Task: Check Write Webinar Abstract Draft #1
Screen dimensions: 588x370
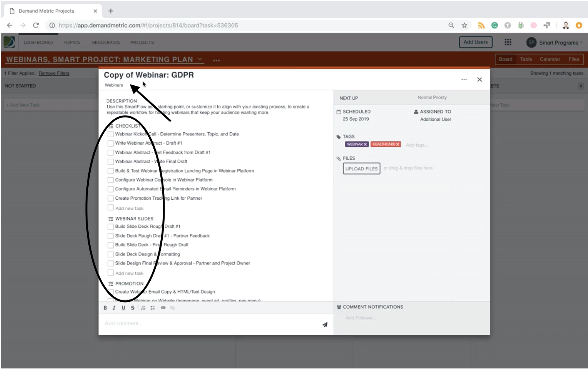Action: coord(110,143)
